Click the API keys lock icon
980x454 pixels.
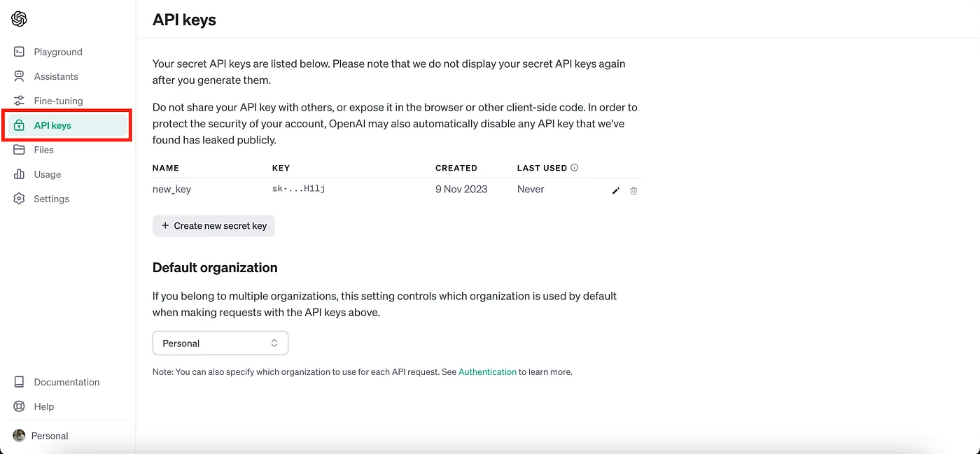20,125
